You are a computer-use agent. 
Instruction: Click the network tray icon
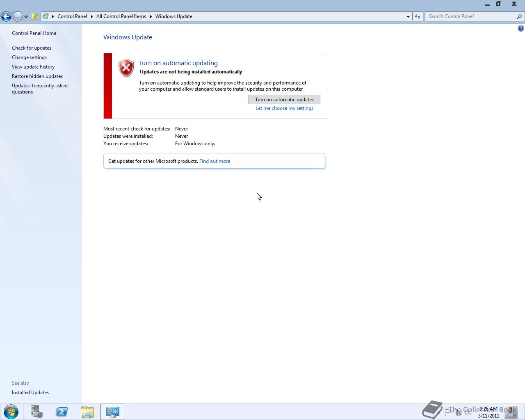458,412
